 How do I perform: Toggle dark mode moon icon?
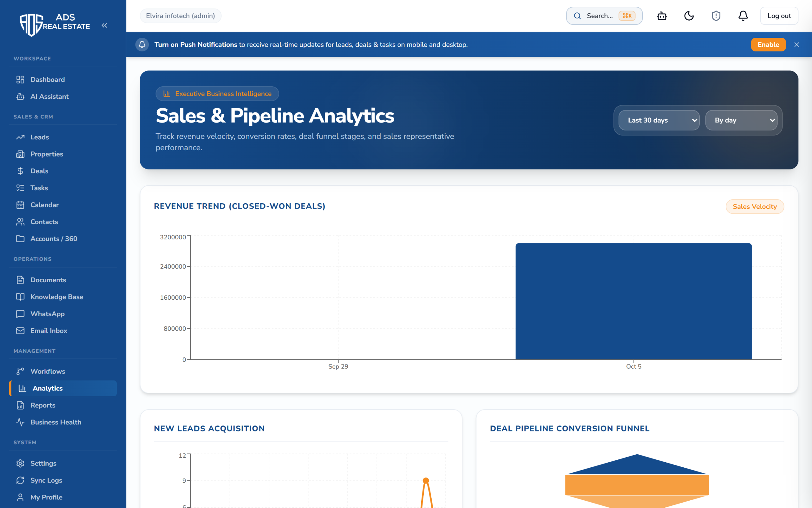point(689,16)
